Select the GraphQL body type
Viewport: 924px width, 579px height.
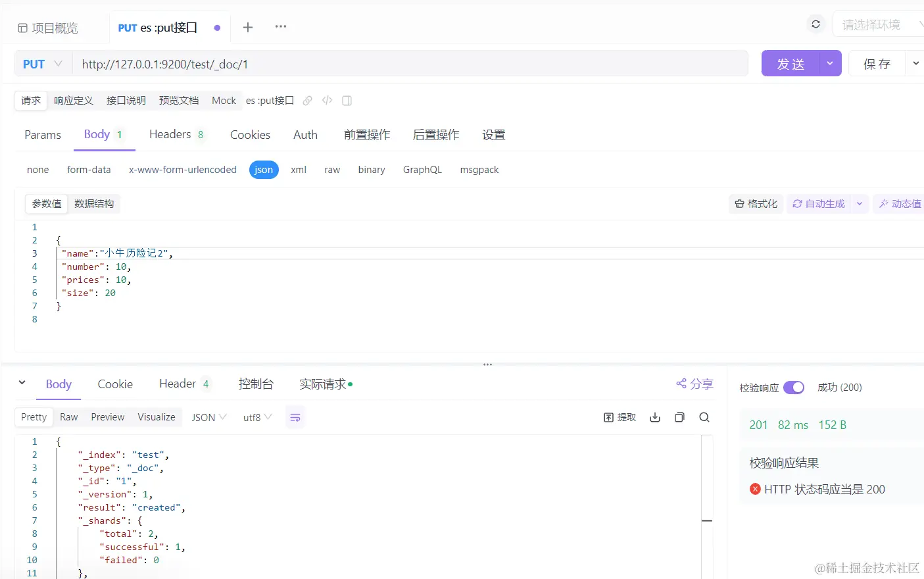pyautogui.click(x=422, y=170)
